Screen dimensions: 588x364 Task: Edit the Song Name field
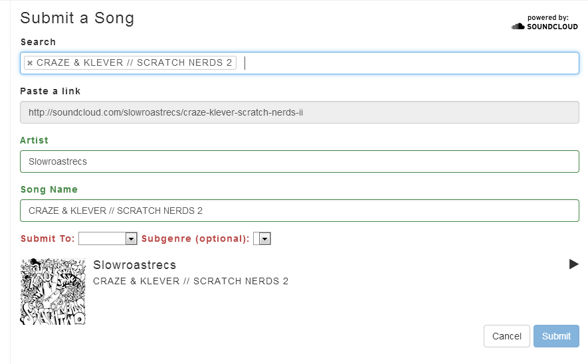[300, 211]
